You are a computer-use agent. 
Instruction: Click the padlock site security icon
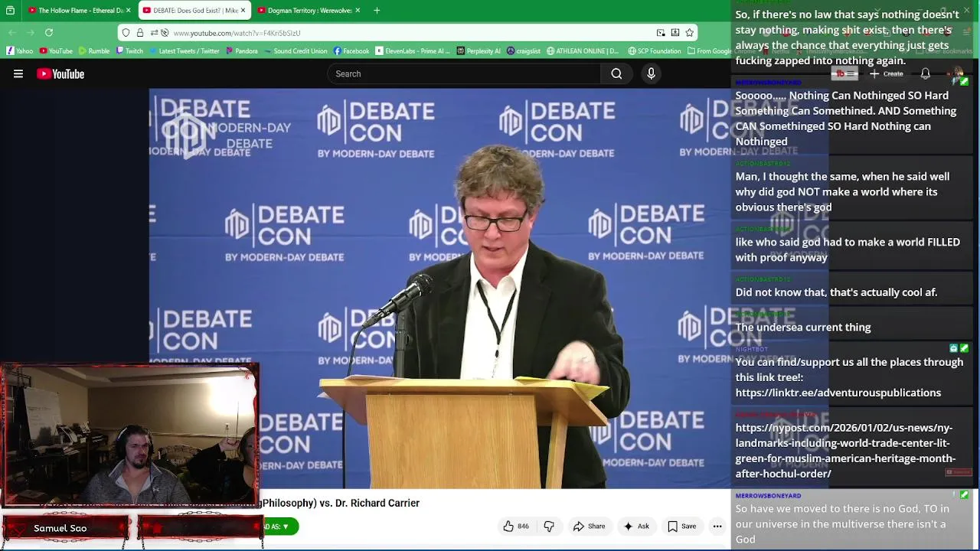[140, 33]
